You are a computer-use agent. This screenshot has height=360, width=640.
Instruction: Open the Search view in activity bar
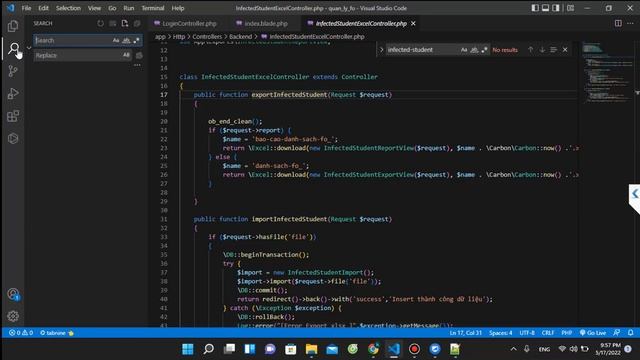coord(14,49)
